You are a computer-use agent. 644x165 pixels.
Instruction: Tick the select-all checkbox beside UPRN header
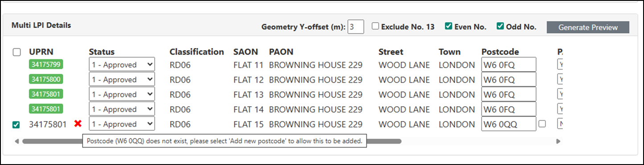click(x=16, y=52)
